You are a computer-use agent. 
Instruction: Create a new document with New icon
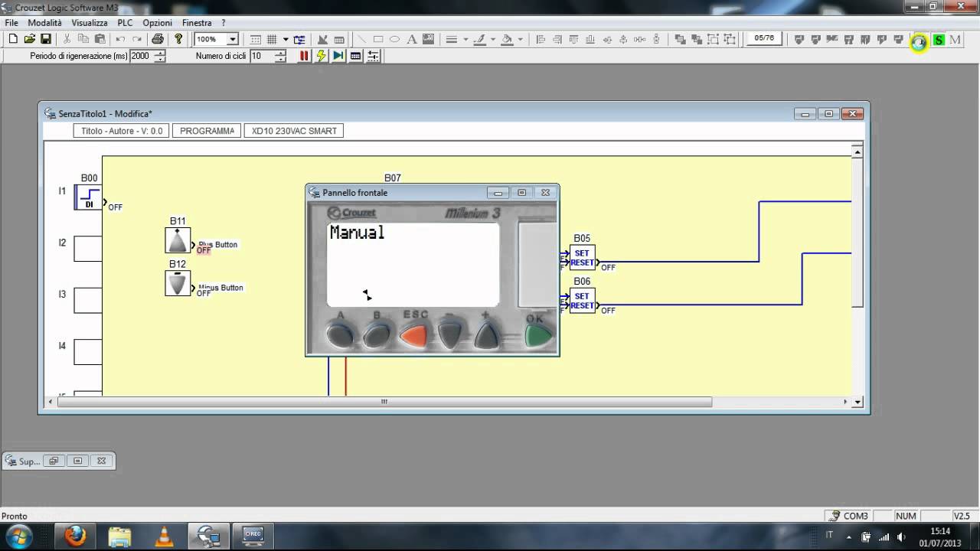point(13,39)
